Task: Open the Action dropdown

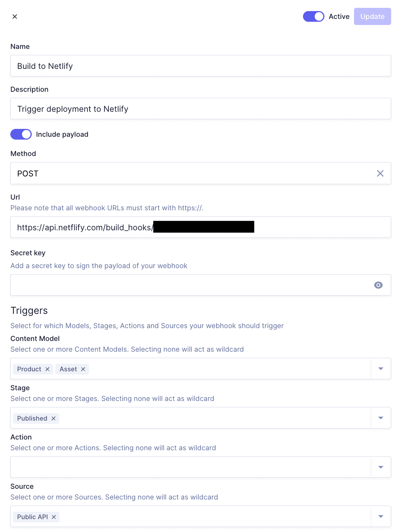Action: click(x=381, y=467)
